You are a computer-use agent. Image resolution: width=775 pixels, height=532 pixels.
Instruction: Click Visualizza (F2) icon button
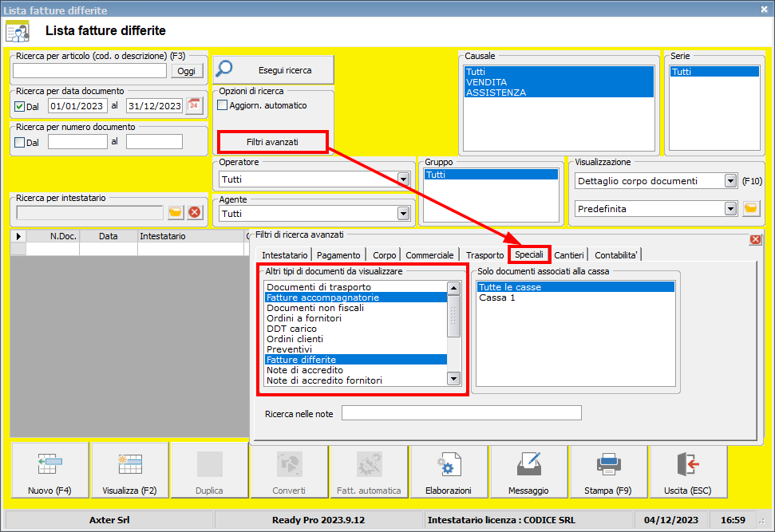[130, 471]
